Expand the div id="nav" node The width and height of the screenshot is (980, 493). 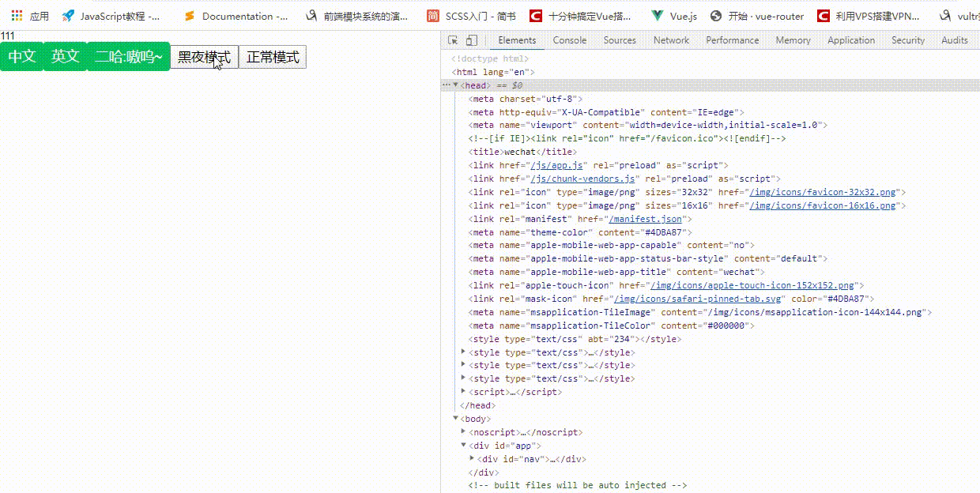point(472,458)
